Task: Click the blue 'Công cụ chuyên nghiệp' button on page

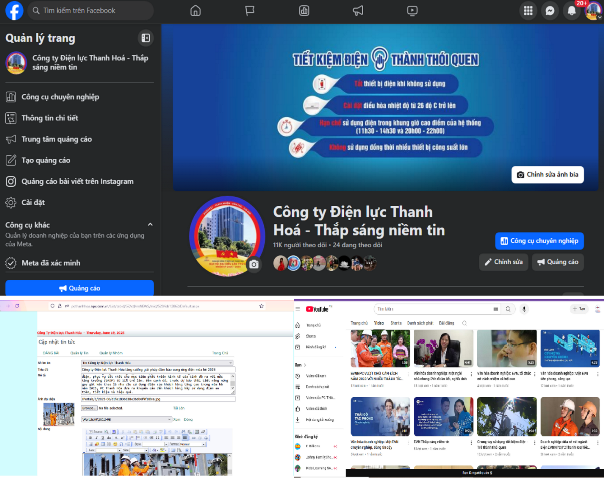Action: point(539,241)
